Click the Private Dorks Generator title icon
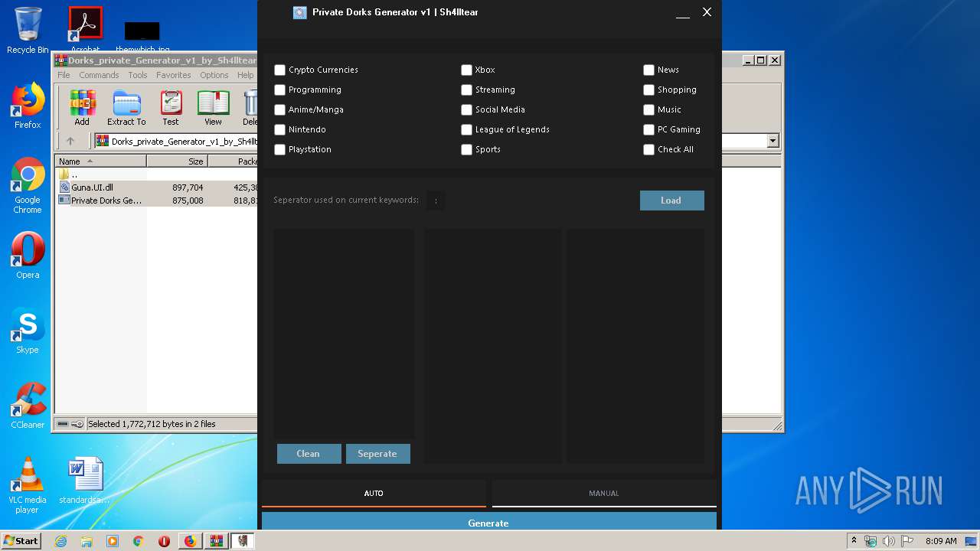 (x=300, y=12)
